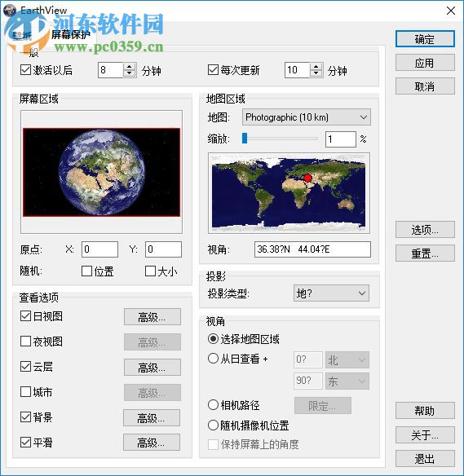Click the 每次更新 minutes field showing 10
Screen dimensions: 464x476
coord(297,70)
